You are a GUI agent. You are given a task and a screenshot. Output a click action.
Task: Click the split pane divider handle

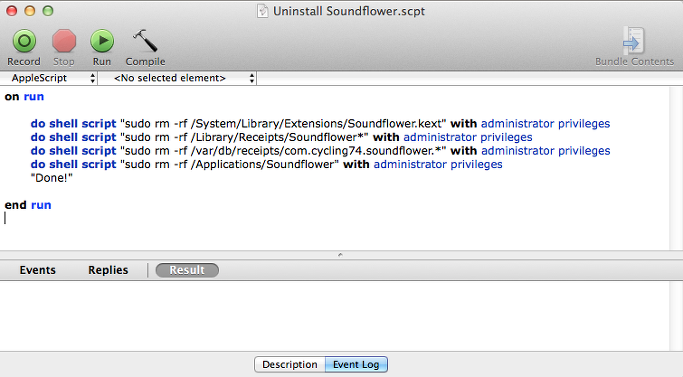[340, 255]
